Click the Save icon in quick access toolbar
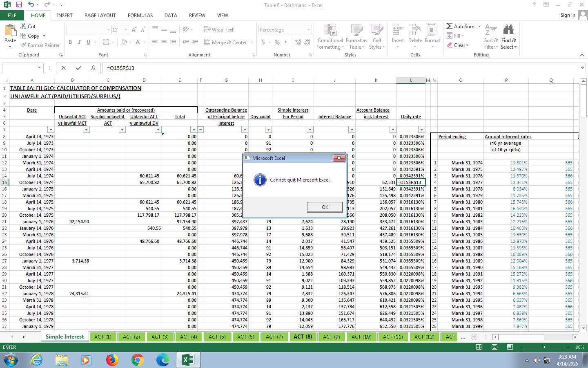The width and height of the screenshot is (588, 368). pos(19,4)
